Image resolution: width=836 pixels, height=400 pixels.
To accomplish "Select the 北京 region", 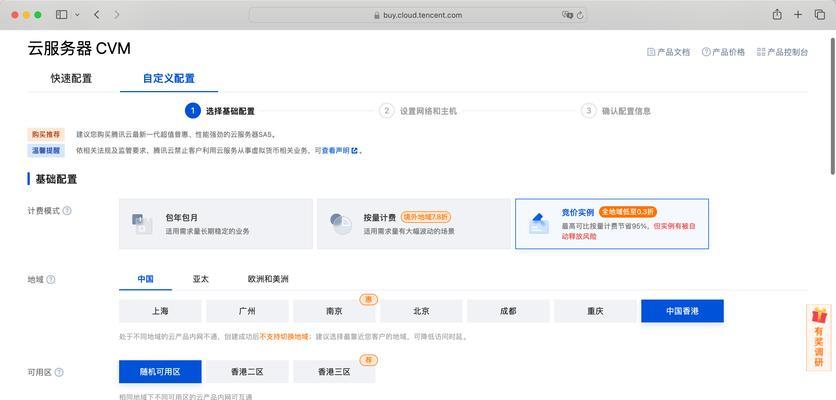I will pyautogui.click(x=421, y=311).
